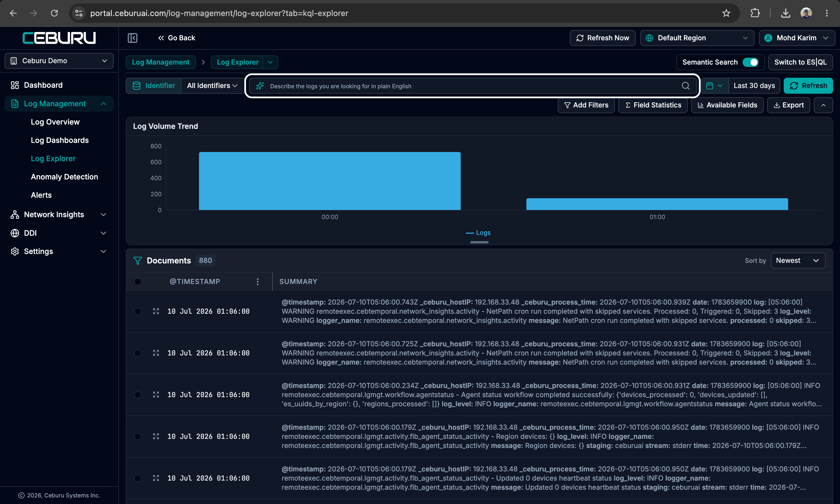This screenshot has width=840, height=504.
Task: Open the Default Region dropdown
Action: click(697, 38)
